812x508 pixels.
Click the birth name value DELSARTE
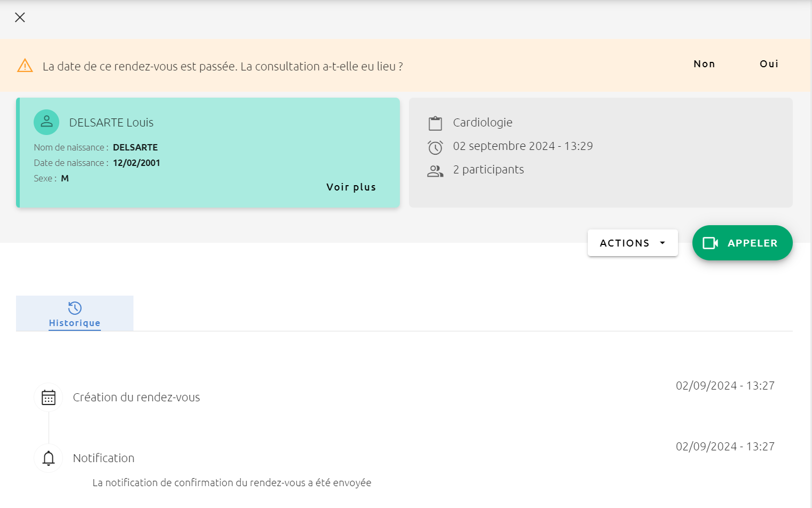coord(136,147)
